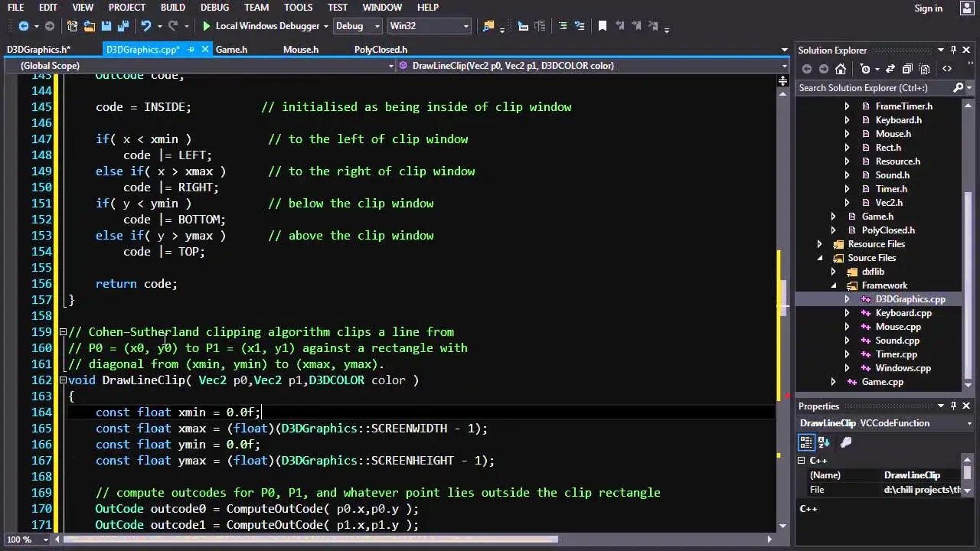Click the View Code icon in Solution Explorer

tap(947, 69)
